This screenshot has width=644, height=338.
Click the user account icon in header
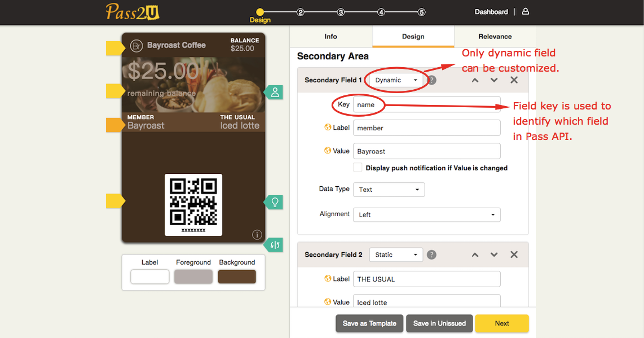tap(525, 11)
